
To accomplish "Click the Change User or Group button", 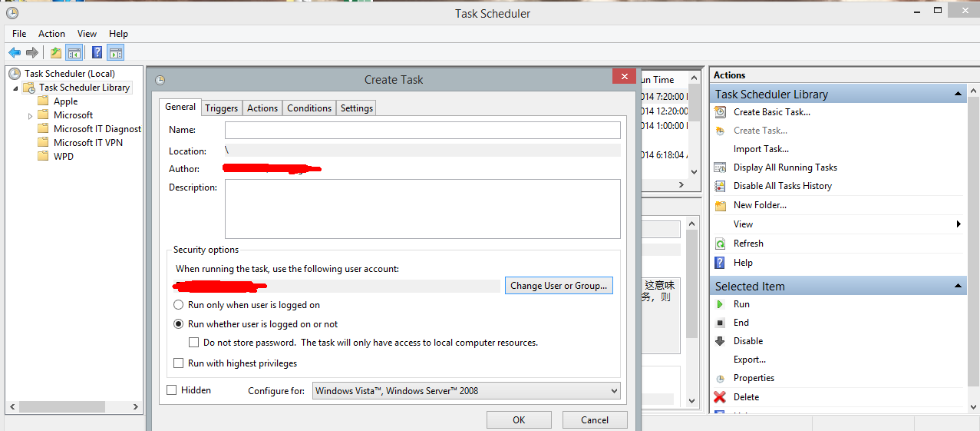I will [x=558, y=286].
